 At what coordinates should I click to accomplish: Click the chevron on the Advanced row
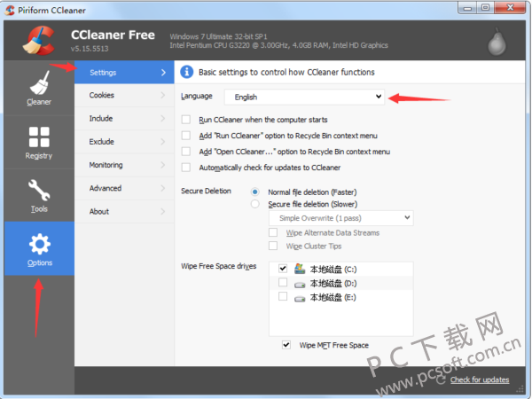(x=163, y=188)
